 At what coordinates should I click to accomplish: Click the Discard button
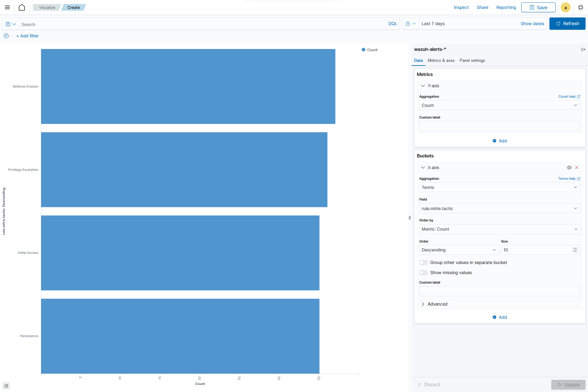click(x=429, y=385)
